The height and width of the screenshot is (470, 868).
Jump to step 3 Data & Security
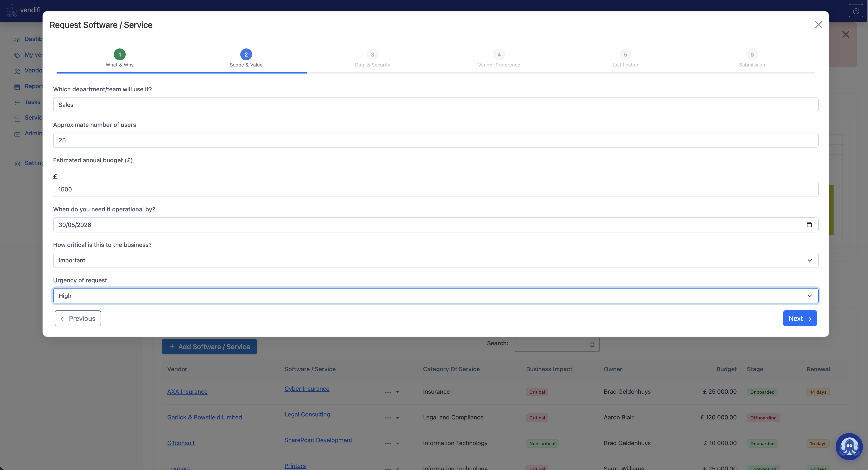372,58
